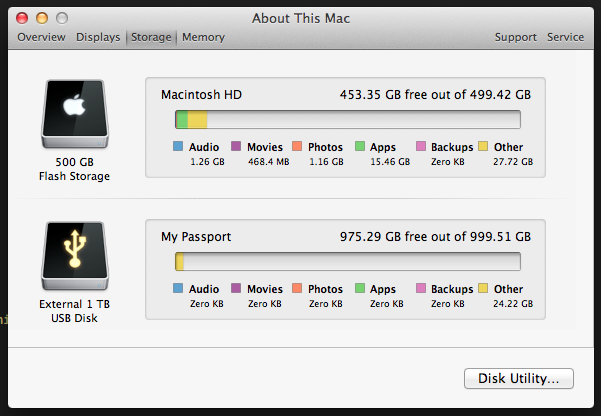Image resolution: width=601 pixels, height=416 pixels.
Task: Click the '500 GB Flash Storage' label
Action: pyautogui.click(x=74, y=169)
